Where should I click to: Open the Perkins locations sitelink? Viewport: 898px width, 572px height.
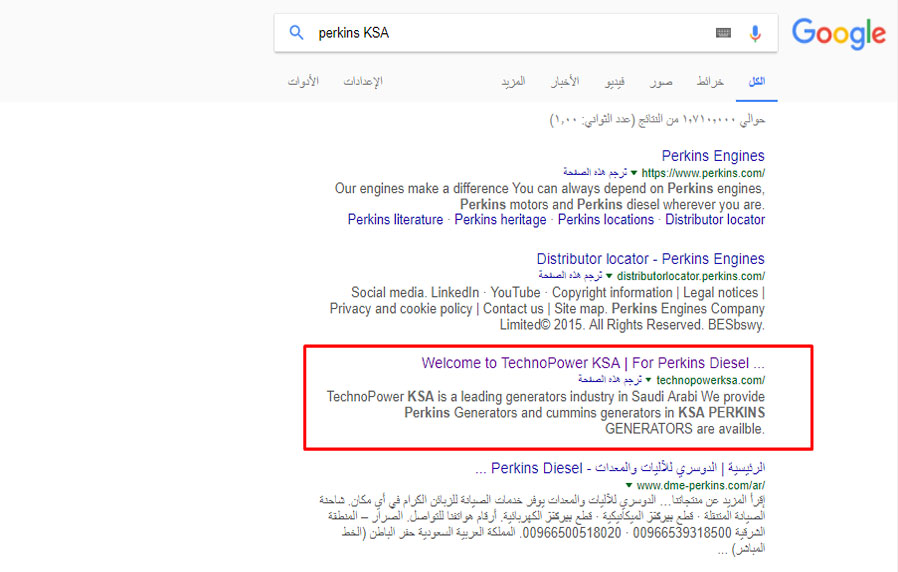pyautogui.click(x=606, y=220)
